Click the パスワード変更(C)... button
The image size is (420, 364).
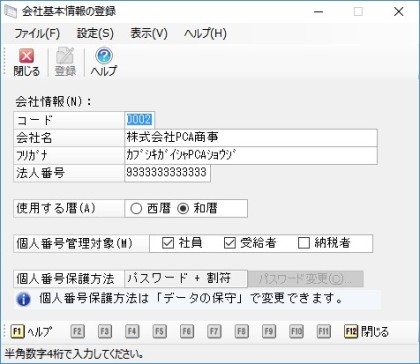[306, 279]
